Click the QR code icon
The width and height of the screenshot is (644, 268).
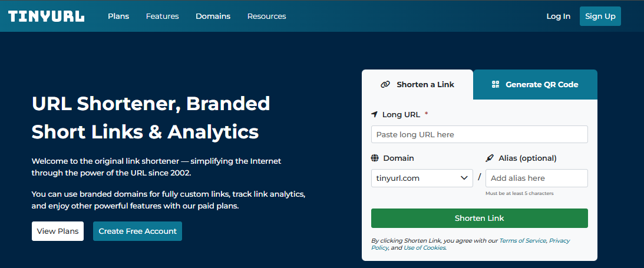click(x=496, y=84)
